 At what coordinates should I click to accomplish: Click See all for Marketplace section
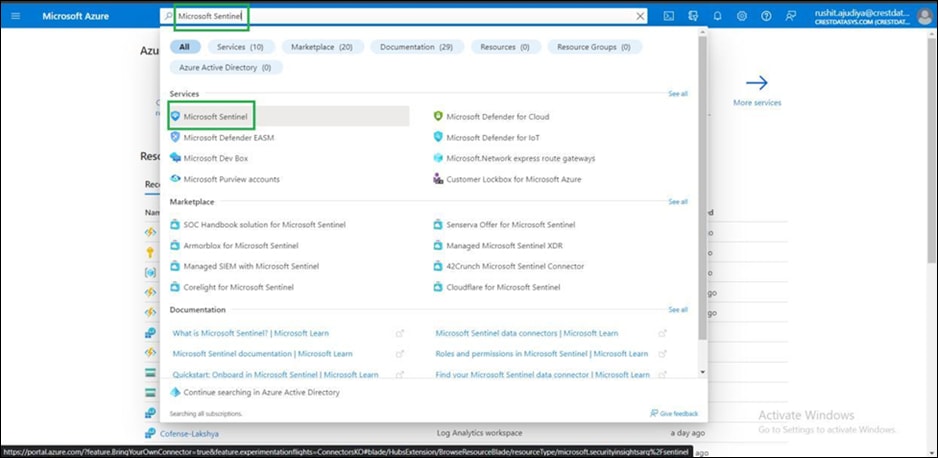678,202
